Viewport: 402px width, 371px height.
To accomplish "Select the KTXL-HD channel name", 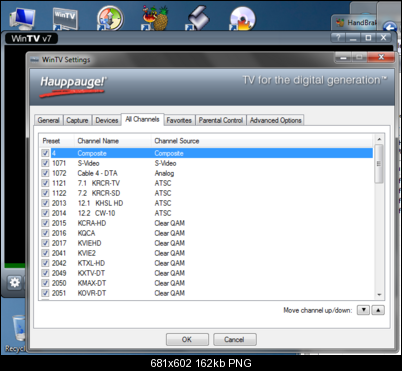I will (x=91, y=263).
